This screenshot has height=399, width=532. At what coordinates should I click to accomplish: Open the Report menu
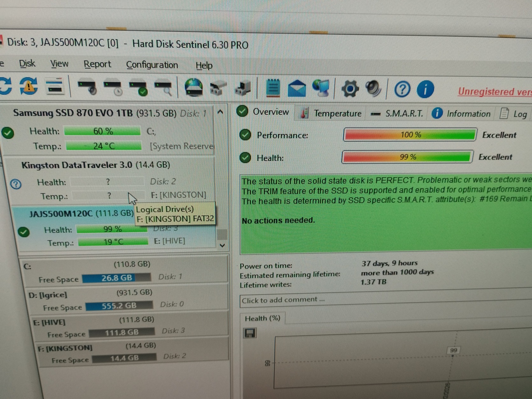[97, 64]
